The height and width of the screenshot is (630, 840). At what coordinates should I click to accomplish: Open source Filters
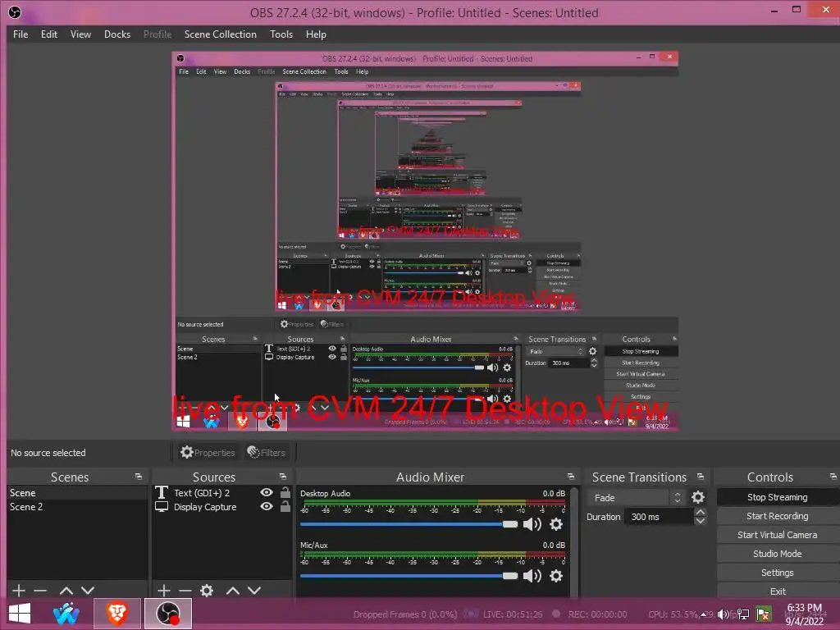tap(267, 453)
